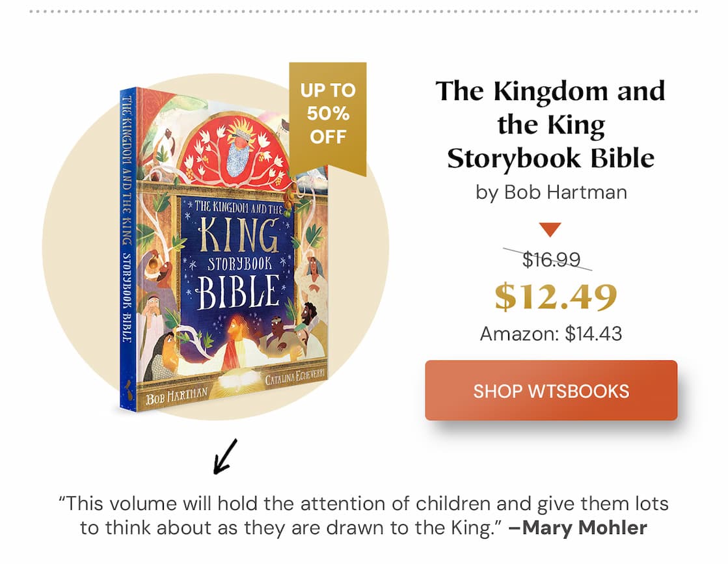Click the endorsement quote about children

coord(363,503)
